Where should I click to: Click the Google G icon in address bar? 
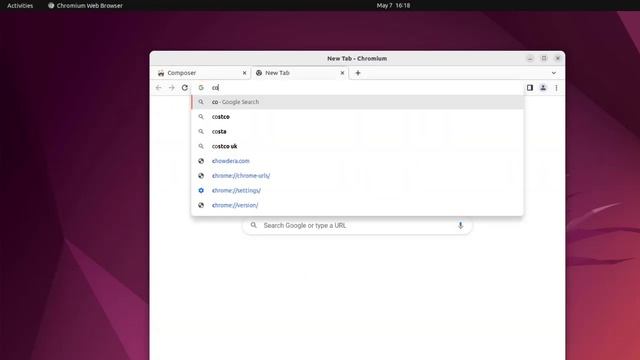pos(201,88)
